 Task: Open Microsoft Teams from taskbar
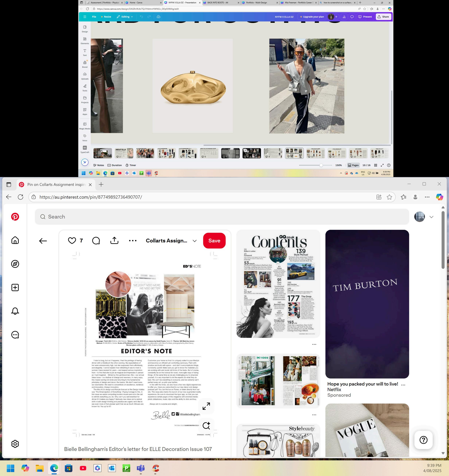[x=141, y=468]
